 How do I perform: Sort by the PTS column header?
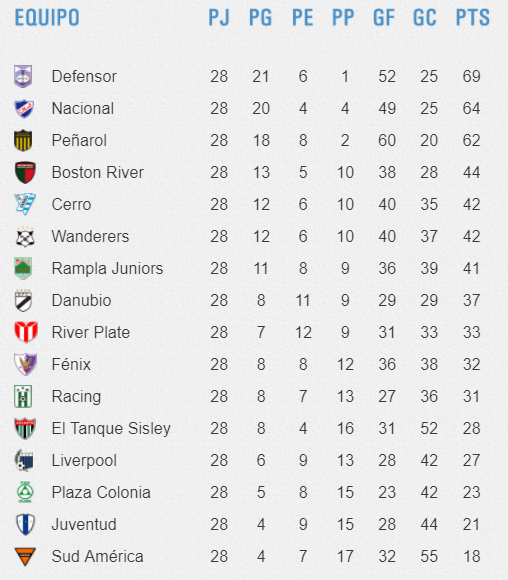point(472,17)
